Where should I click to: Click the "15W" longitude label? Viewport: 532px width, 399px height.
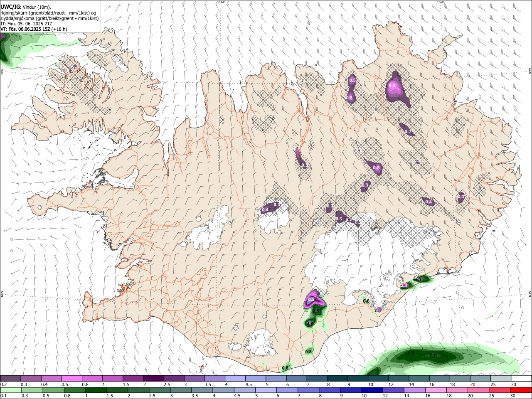tap(440, 2)
